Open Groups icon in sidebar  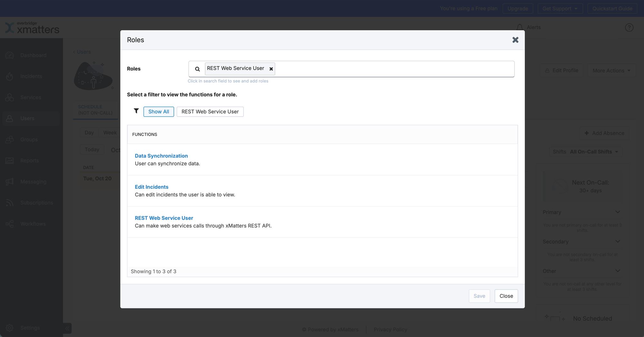(x=10, y=140)
